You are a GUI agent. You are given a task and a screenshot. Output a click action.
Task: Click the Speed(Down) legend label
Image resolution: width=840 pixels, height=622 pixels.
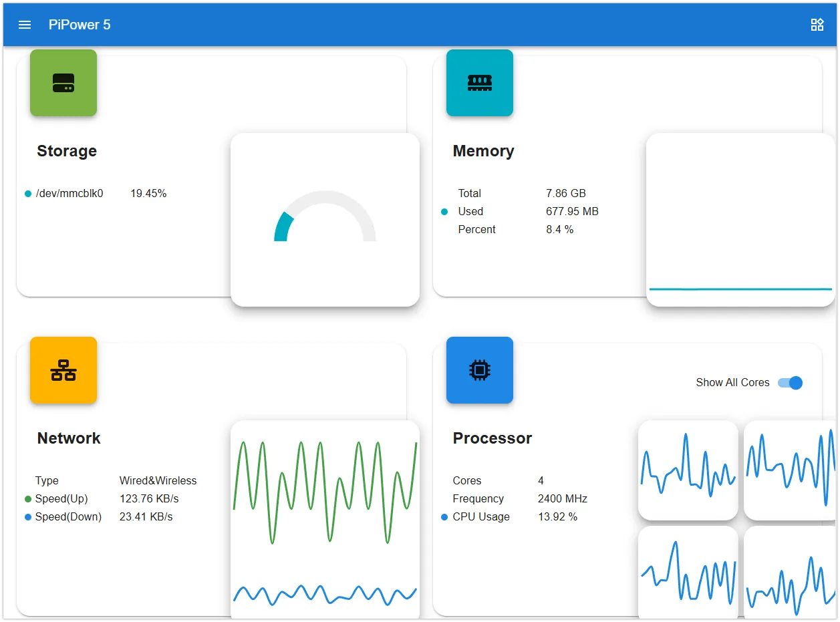pos(68,517)
